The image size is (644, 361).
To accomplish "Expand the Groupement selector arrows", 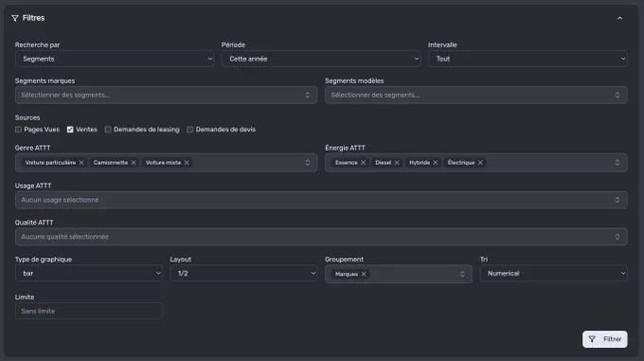I will click(x=462, y=274).
